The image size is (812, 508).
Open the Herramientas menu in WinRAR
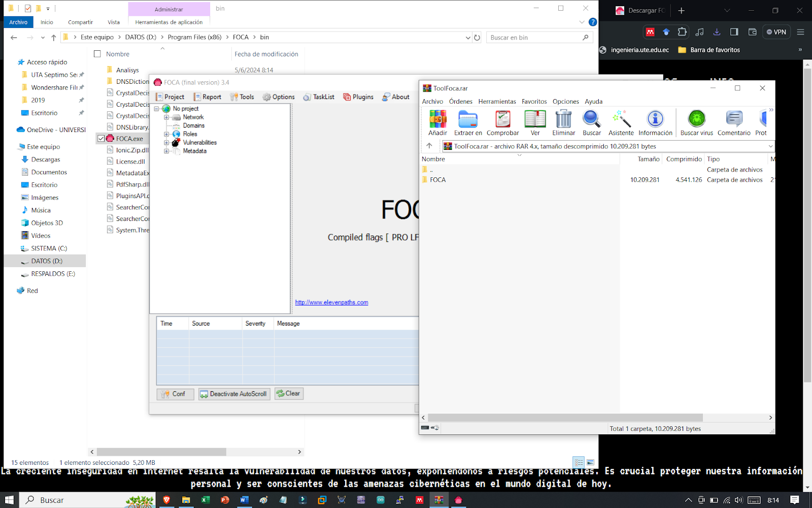497,101
